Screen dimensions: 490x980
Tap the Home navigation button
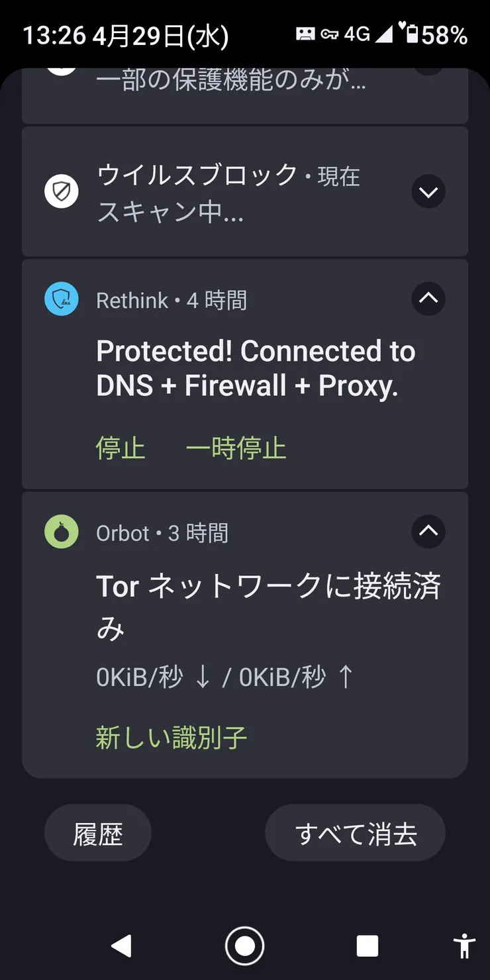pos(245,946)
